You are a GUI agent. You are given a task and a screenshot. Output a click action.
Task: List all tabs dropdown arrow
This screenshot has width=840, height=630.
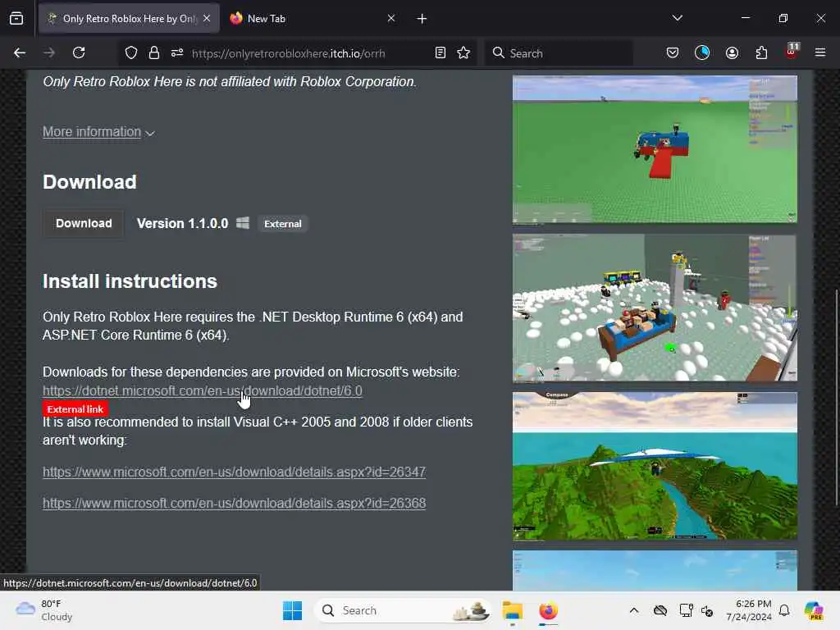click(677, 18)
